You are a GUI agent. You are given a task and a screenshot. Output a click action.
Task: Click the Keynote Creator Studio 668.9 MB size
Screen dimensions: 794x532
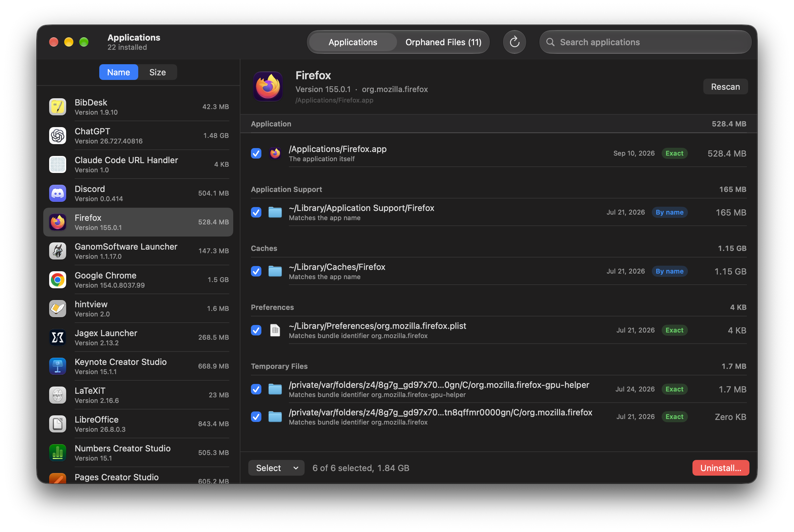tap(213, 367)
